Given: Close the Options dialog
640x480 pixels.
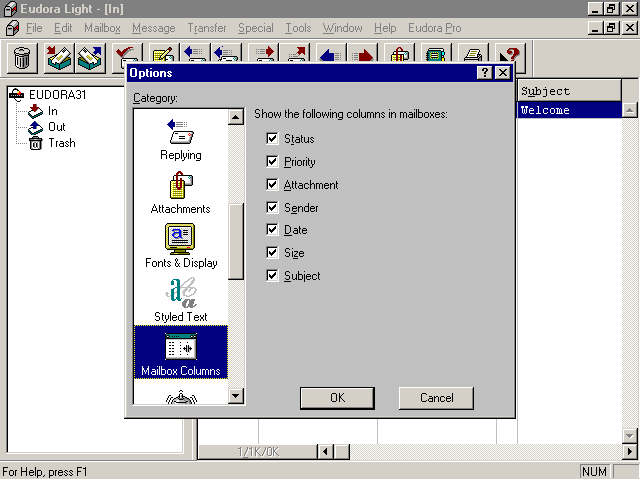Looking at the screenshot, I should tap(503, 73).
